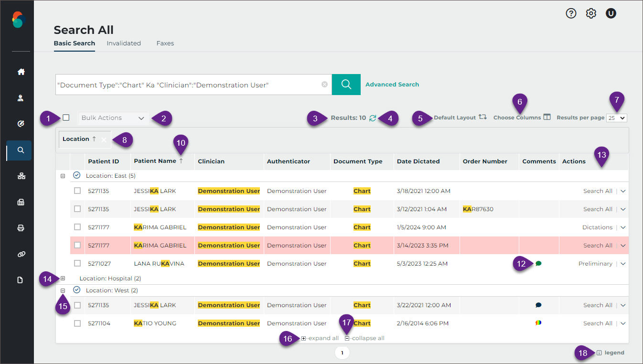Image resolution: width=643 pixels, height=364 pixels.
Task: Select the highlighted pink Karima Gabriel row checkbox
Action: pyautogui.click(x=77, y=246)
